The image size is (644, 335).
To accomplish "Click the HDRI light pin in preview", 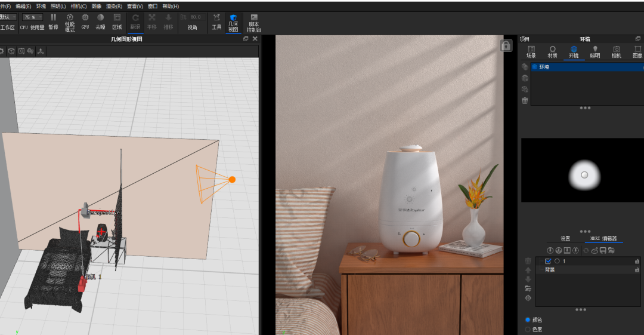I will pyautogui.click(x=584, y=174).
